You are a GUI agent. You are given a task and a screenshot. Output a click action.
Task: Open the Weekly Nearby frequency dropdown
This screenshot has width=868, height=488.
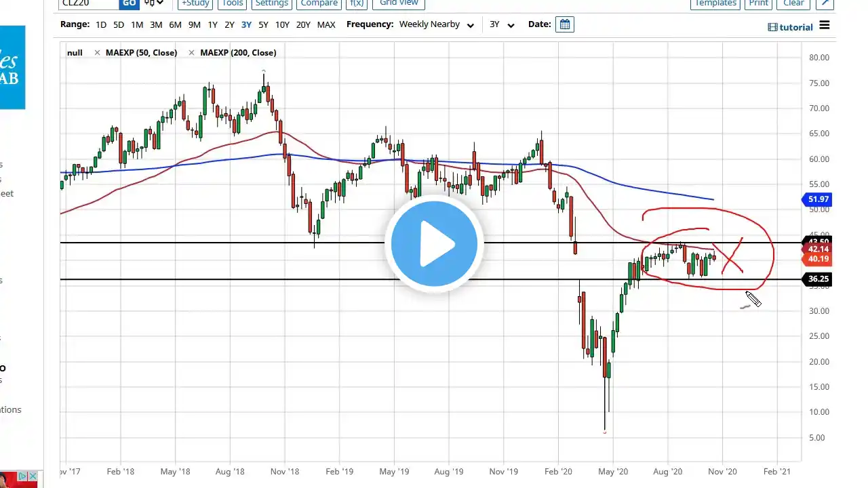pyautogui.click(x=436, y=24)
